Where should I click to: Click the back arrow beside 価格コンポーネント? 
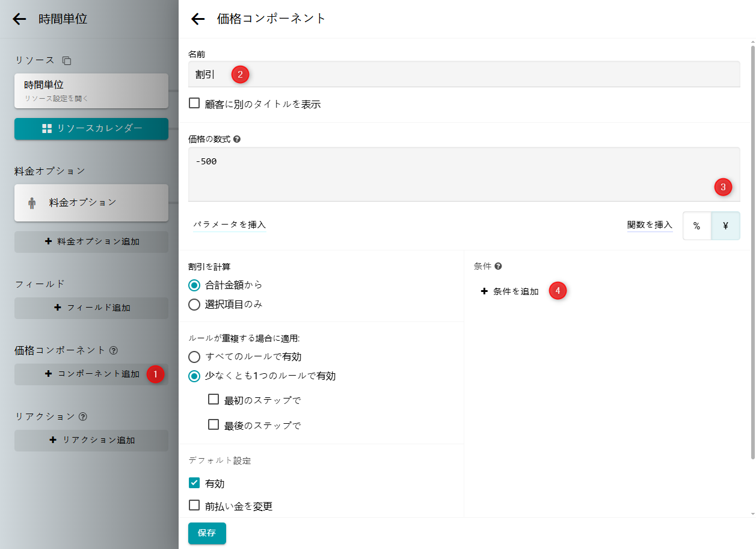(198, 19)
